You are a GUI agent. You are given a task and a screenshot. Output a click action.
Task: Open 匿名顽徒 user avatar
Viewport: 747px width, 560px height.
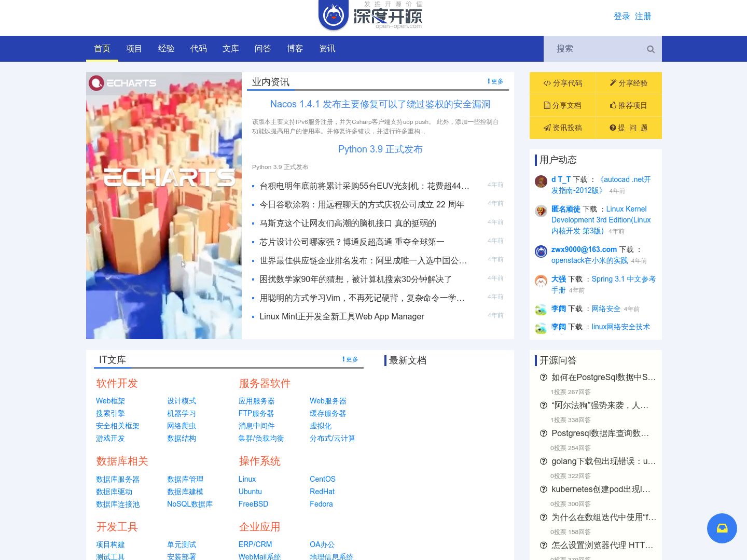point(541,211)
